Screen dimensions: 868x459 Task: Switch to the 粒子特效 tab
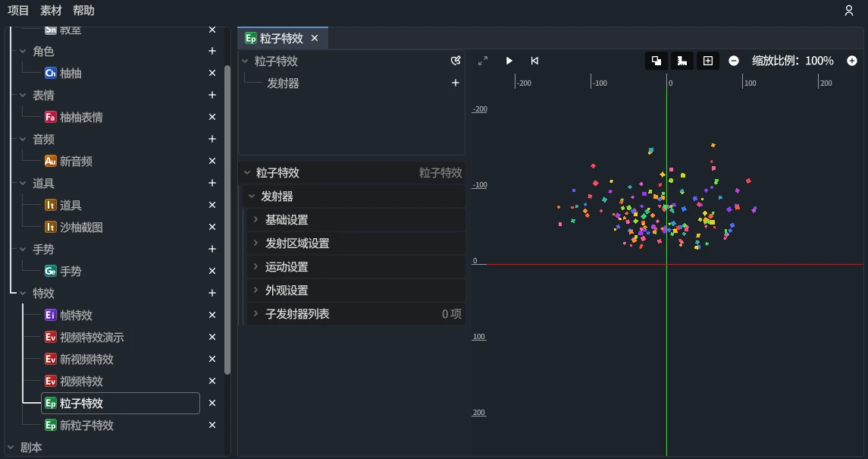click(x=280, y=36)
